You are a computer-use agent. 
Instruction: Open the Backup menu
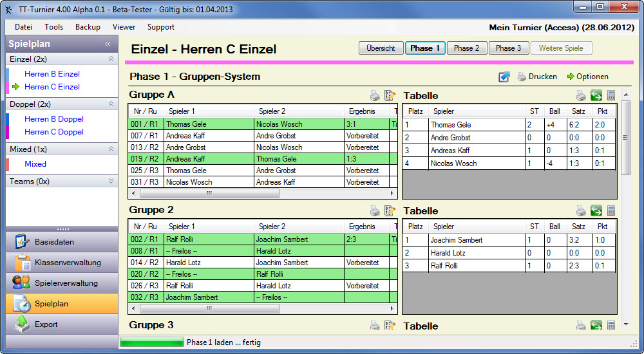[x=88, y=27]
